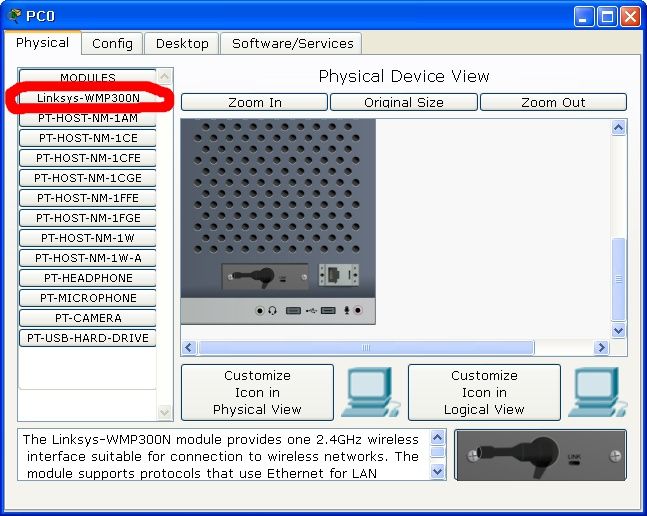Click the MODULES header button
The height and width of the screenshot is (516, 647).
[x=87, y=78]
